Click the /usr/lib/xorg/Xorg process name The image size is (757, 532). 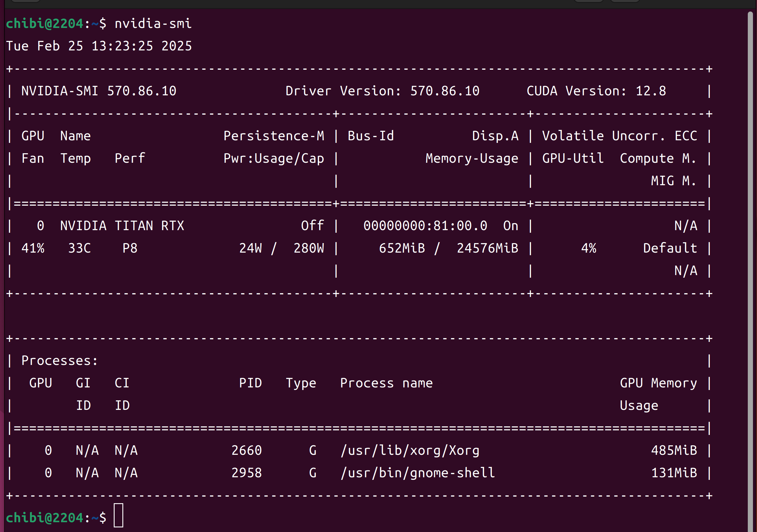pos(410,450)
